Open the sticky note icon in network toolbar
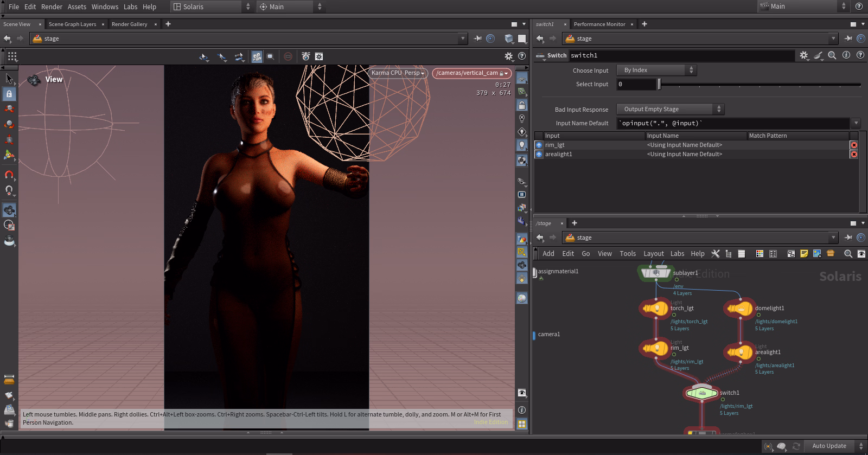Viewport: 868px width, 455px height. pos(804,254)
